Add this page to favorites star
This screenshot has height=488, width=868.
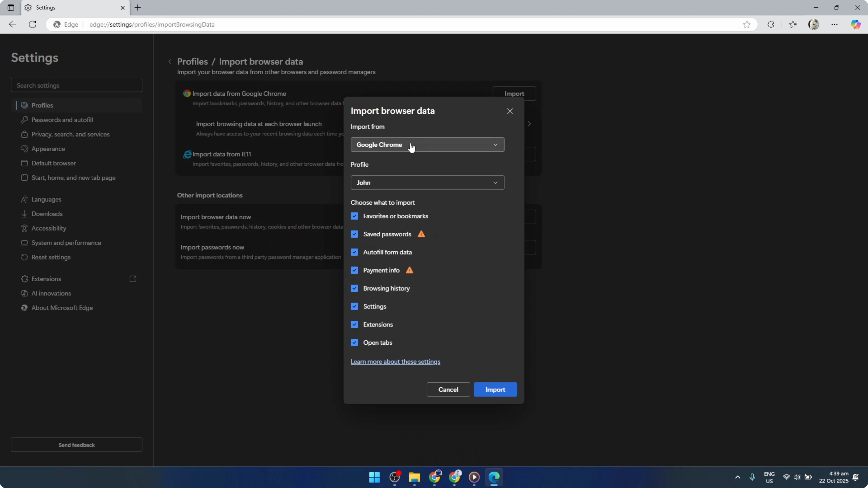(x=747, y=24)
